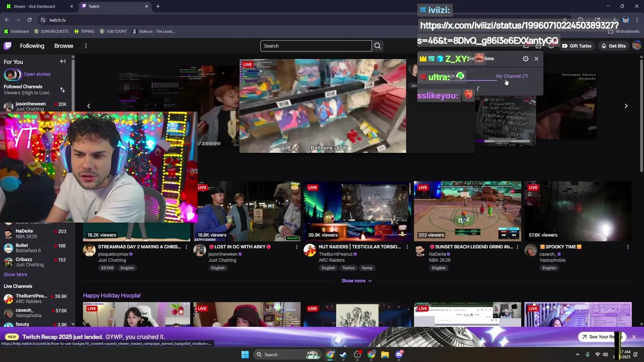Show hidden system tray icons

coord(577,354)
